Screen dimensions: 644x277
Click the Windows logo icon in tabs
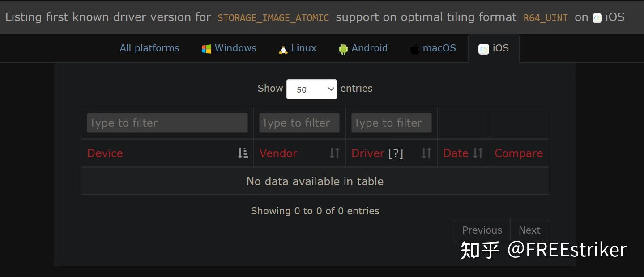(x=206, y=49)
